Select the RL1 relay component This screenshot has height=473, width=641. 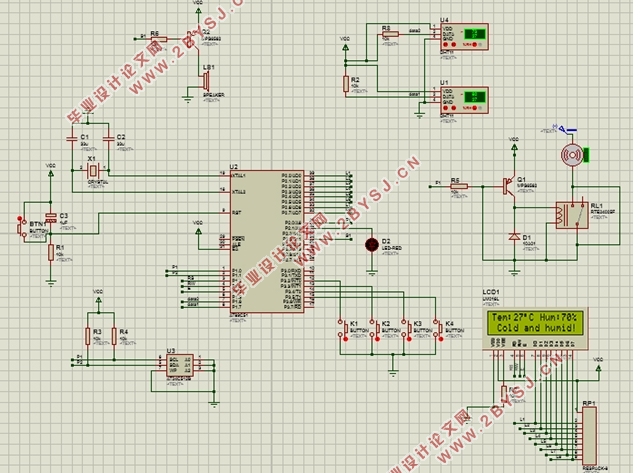pos(572,215)
